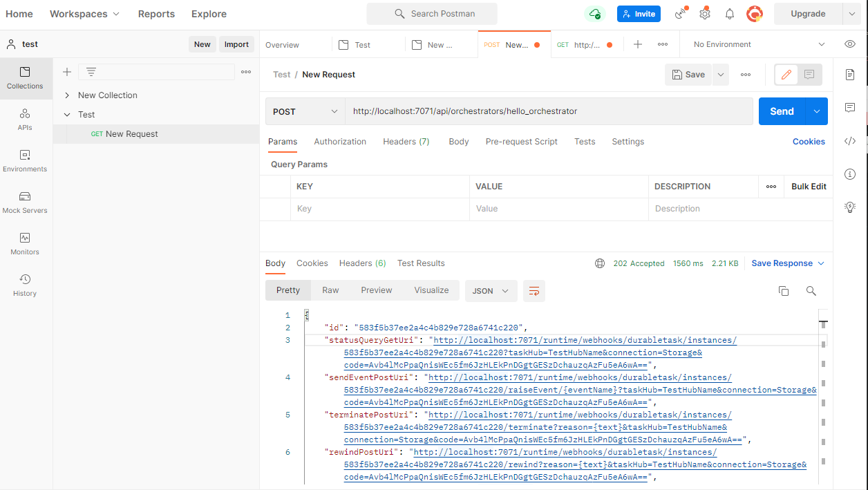Open the documentation icon in right sidebar
Image resolution: width=868 pixels, height=490 pixels.
[850, 75]
